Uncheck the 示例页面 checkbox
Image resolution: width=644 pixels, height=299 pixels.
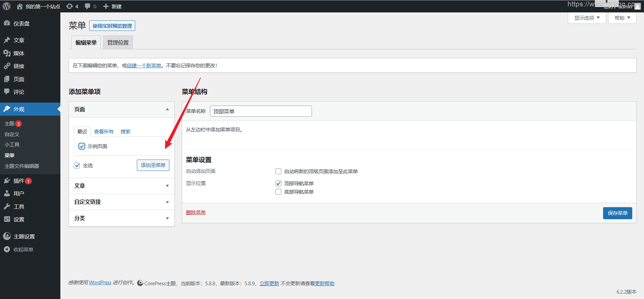point(82,146)
